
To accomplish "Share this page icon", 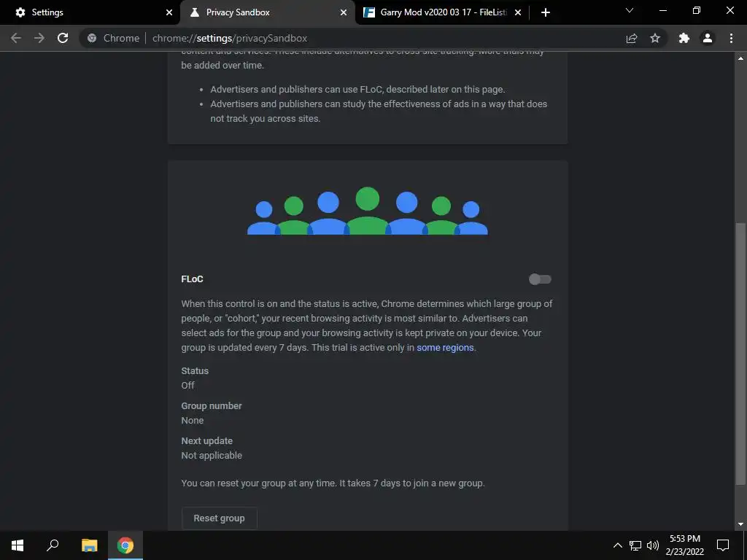I will coord(632,38).
